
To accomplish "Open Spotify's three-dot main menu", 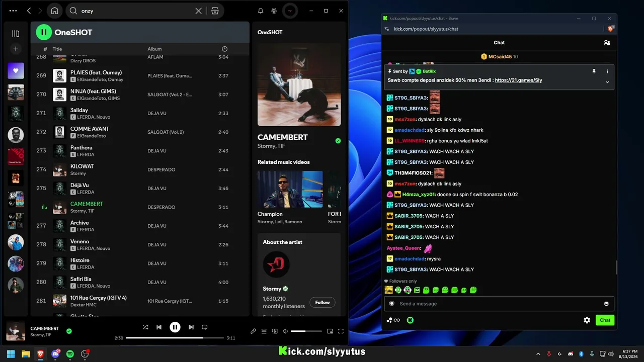I will point(13,11).
